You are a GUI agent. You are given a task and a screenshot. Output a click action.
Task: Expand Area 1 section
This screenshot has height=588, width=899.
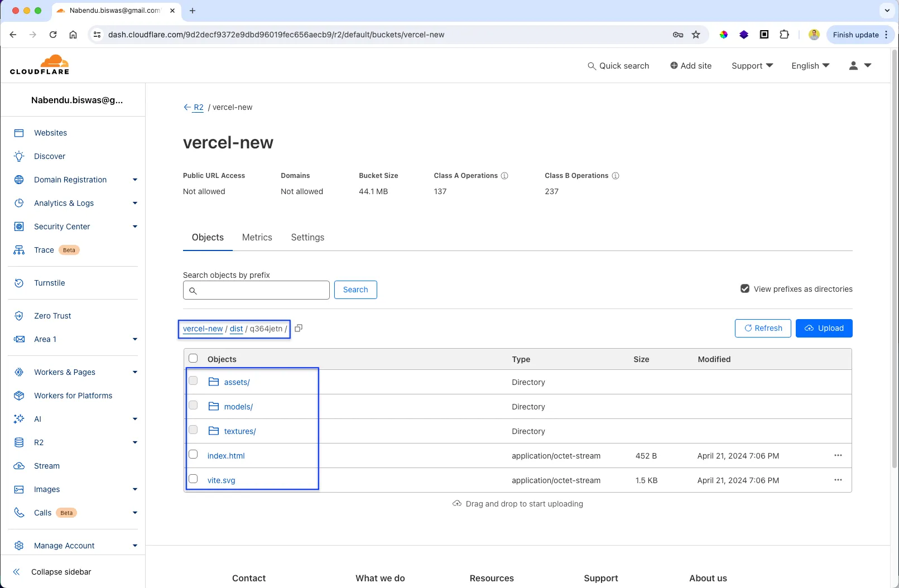click(x=135, y=339)
